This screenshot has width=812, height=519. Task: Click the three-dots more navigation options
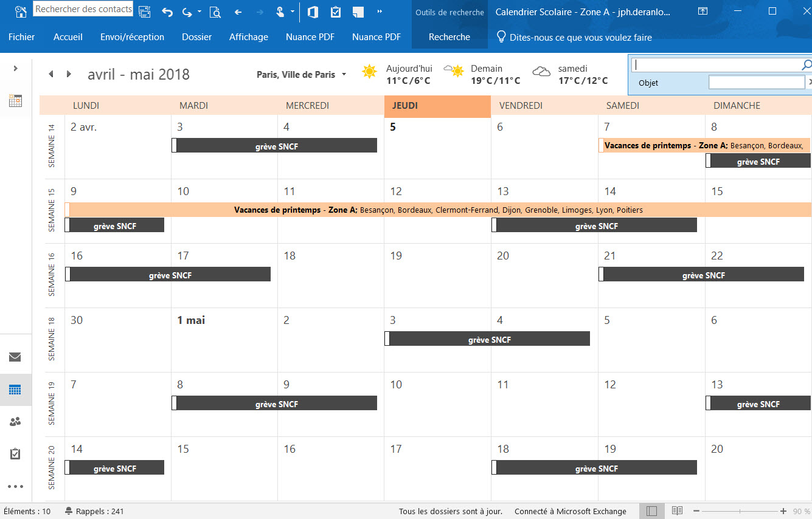[x=15, y=486]
